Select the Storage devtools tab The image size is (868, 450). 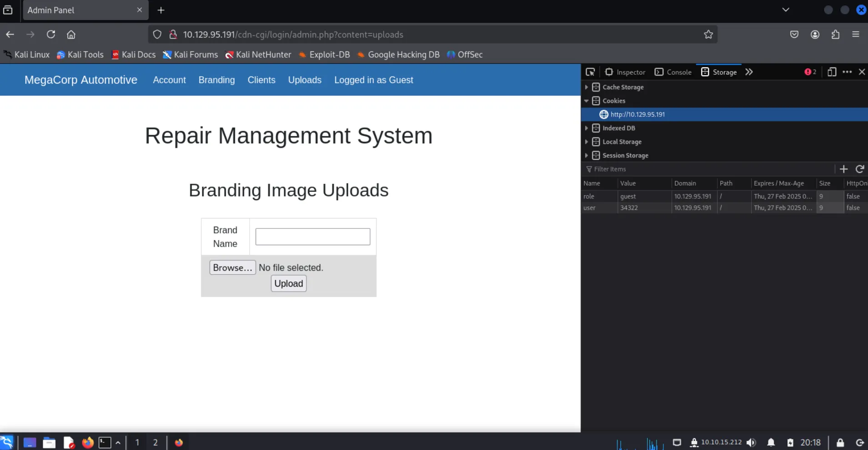pos(719,72)
